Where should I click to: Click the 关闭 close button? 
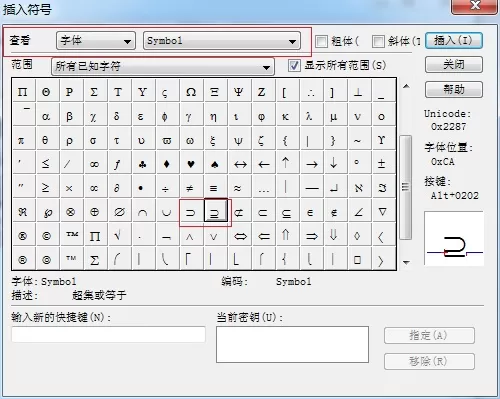point(454,64)
